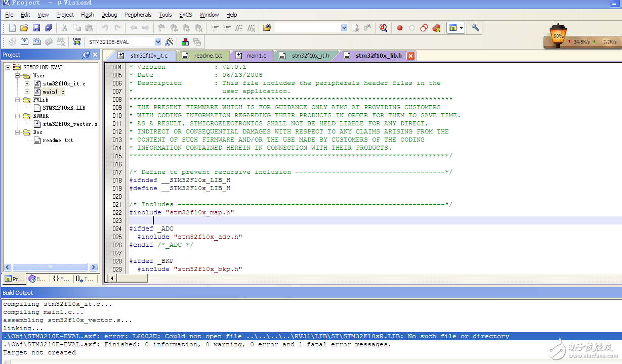Image resolution: width=622 pixels, height=364 pixels.
Task: Insert a breakpoint using the red dot icon
Action: (400, 28)
